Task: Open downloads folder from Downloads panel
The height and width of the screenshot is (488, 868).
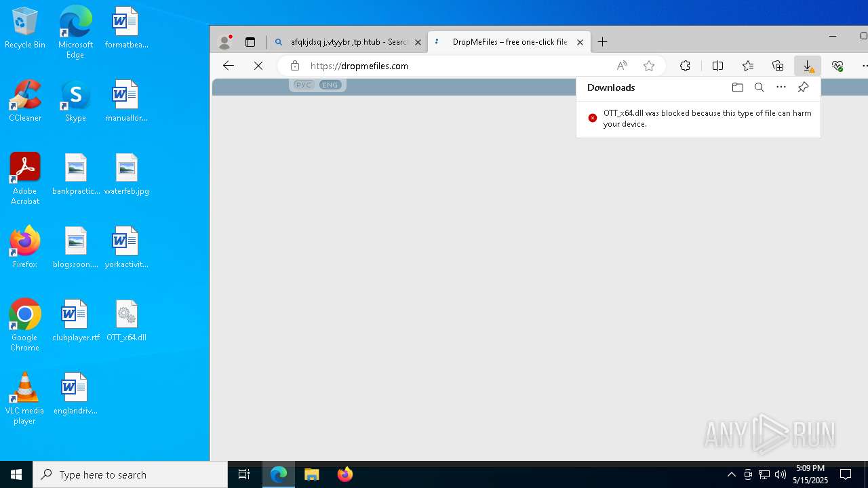Action: tap(738, 87)
